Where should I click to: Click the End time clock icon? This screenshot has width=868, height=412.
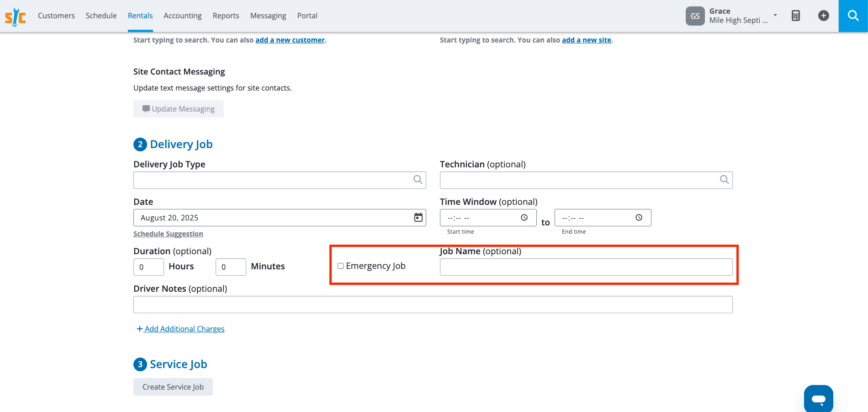point(639,218)
